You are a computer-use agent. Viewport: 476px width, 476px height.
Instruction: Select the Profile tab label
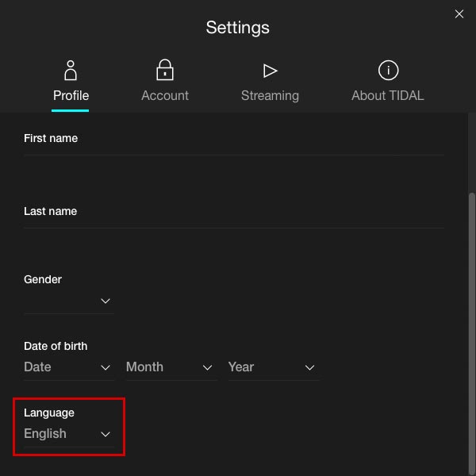tap(71, 96)
